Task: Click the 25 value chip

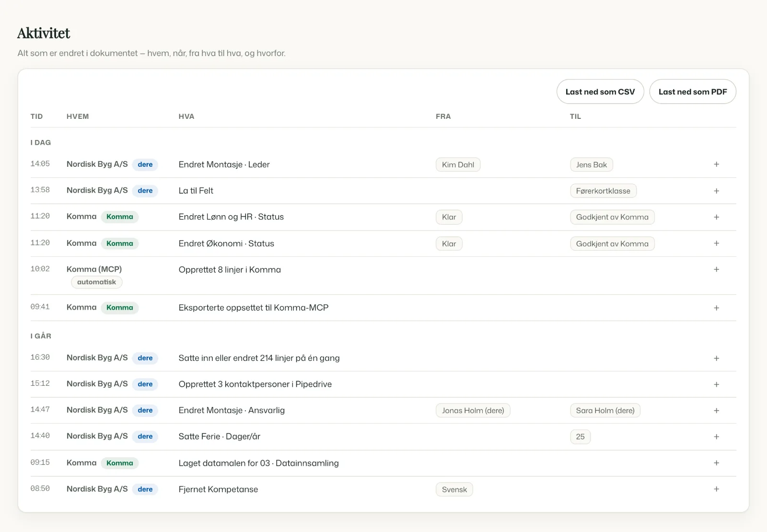Action: point(580,437)
